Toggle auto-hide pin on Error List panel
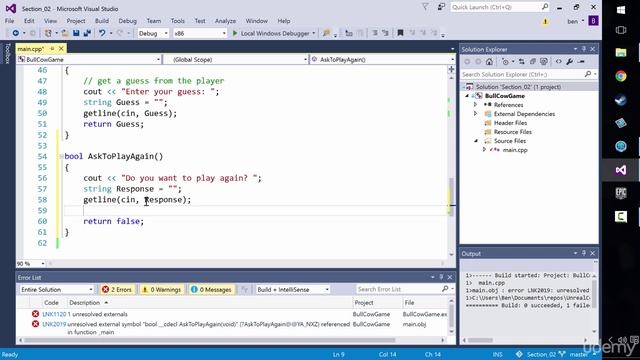This screenshot has width=640, height=360. point(441,277)
